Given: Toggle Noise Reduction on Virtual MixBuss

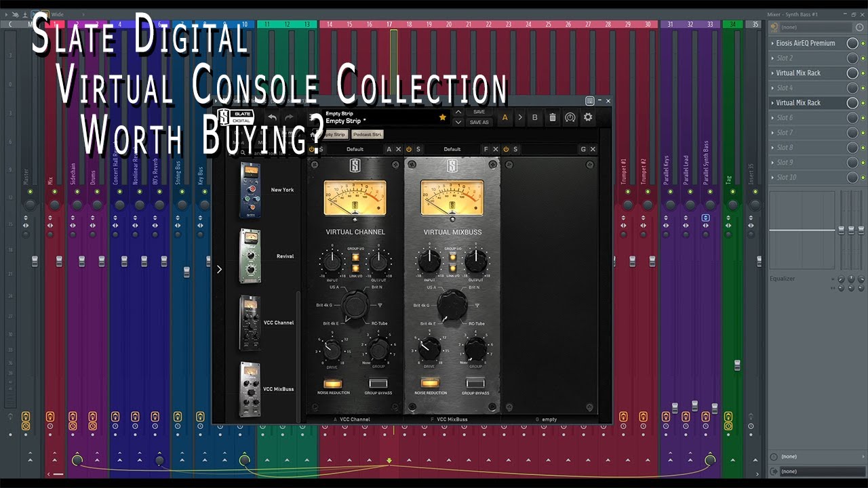Looking at the screenshot, I should (430, 384).
